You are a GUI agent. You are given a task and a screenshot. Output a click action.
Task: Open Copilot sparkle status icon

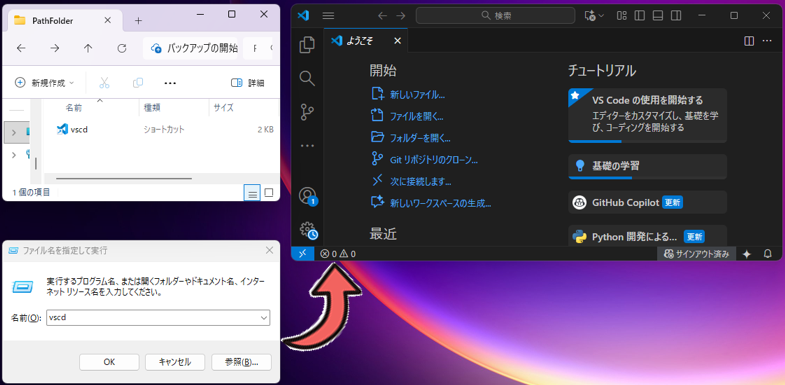[x=746, y=254]
